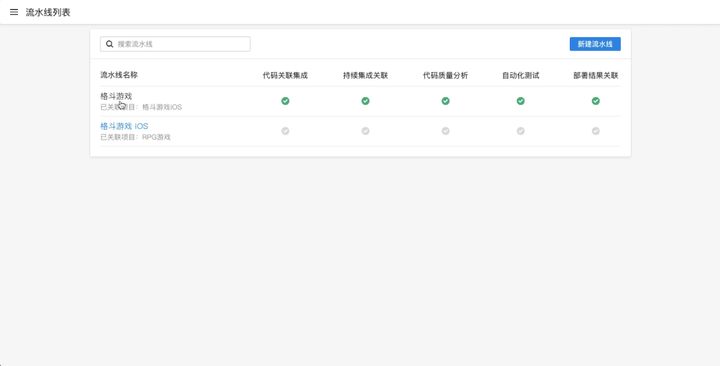Click the 代码质量分析 column header

coord(445,75)
